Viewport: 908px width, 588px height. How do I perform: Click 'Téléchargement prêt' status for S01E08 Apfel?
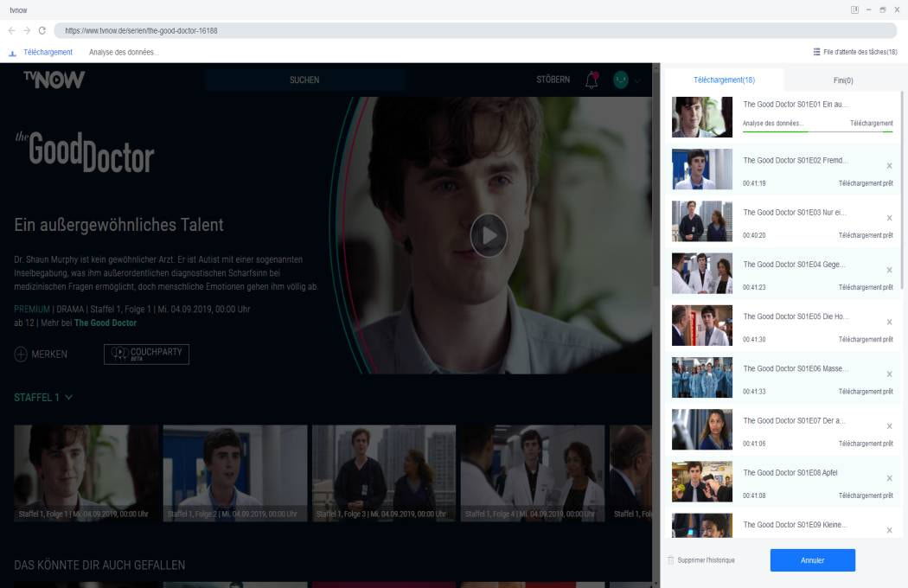pyautogui.click(x=866, y=495)
